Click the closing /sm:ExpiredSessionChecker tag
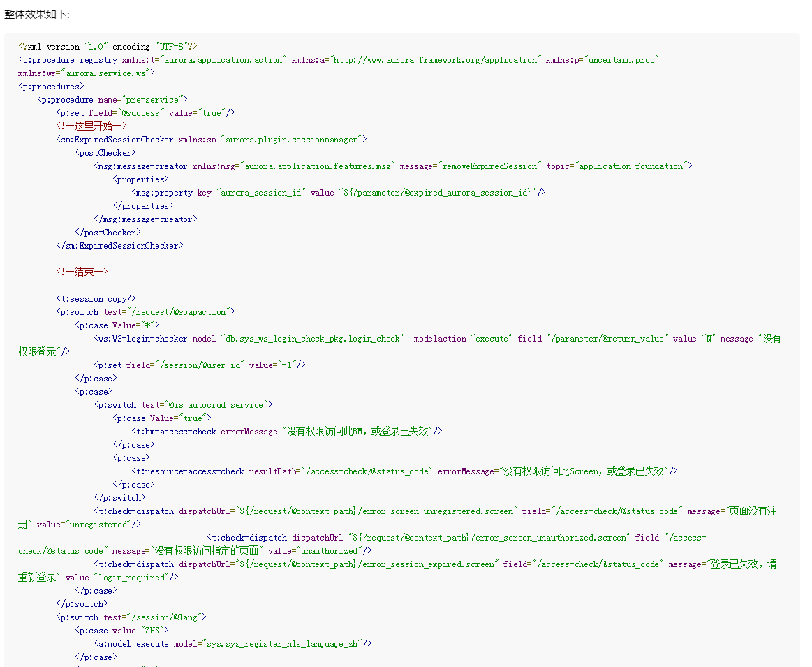Image resolution: width=812 pixels, height=667 pixels. (120, 246)
